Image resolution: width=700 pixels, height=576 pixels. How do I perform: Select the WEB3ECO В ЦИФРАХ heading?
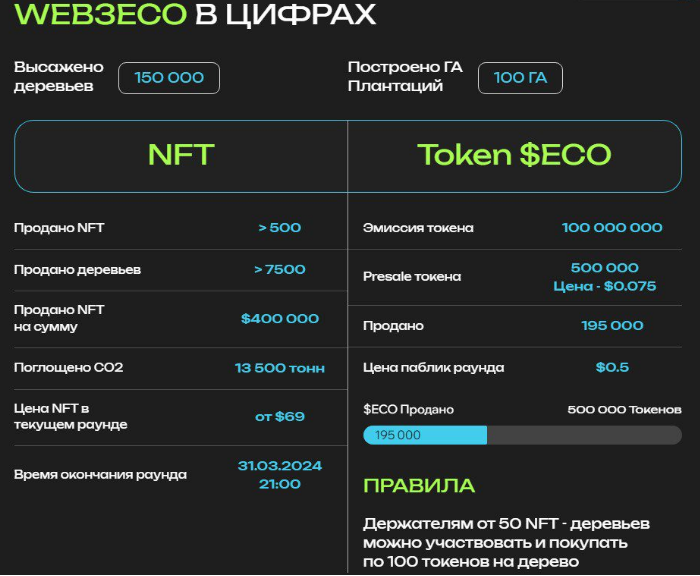tap(197, 15)
